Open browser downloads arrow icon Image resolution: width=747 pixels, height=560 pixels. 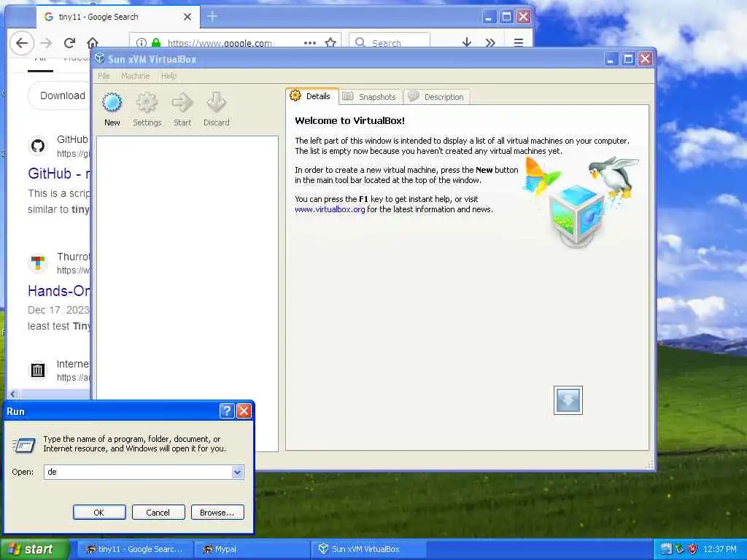pos(467,43)
